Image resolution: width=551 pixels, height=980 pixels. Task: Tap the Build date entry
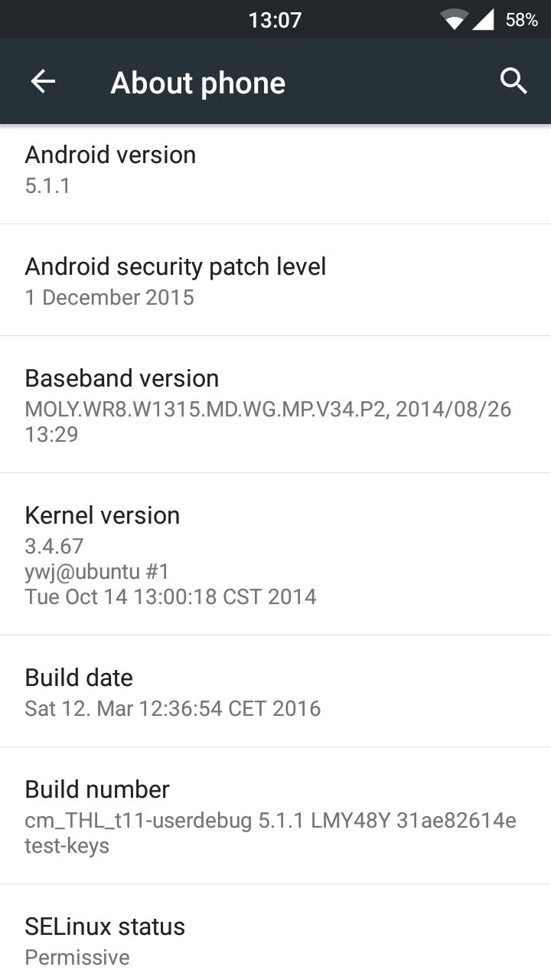pos(275,691)
